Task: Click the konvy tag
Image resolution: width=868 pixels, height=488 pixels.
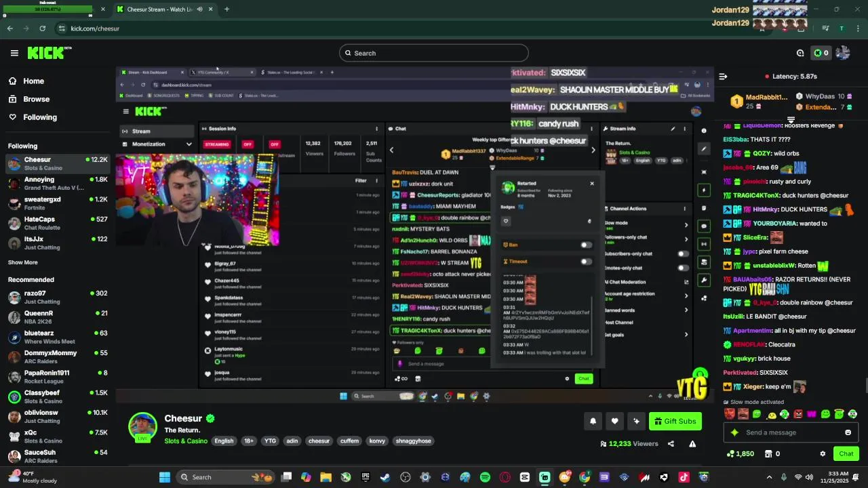Action: (377, 441)
